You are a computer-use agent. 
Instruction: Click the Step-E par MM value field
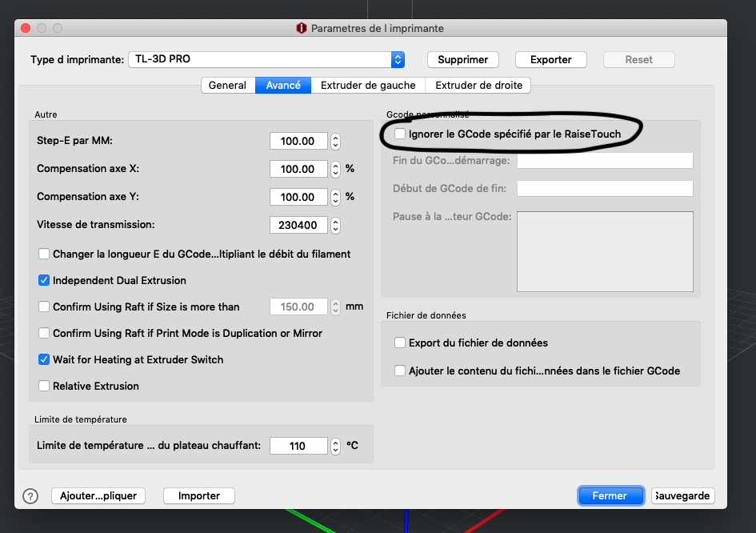(298, 142)
